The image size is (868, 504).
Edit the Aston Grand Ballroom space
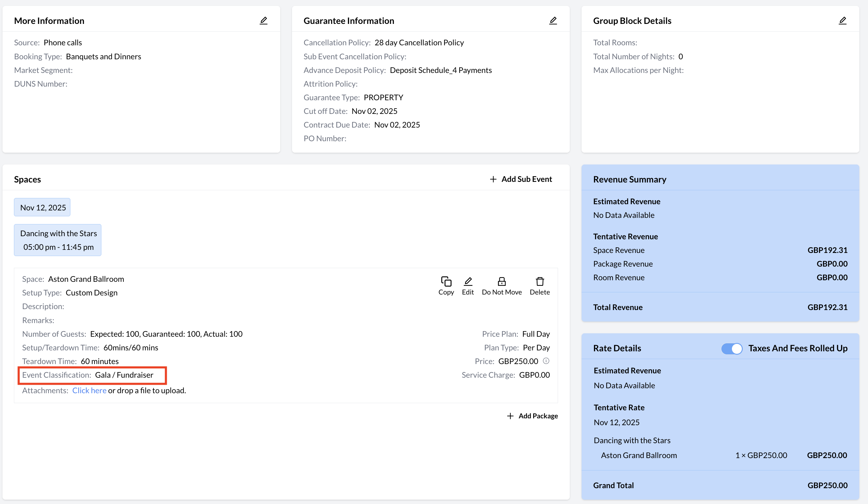(x=468, y=286)
